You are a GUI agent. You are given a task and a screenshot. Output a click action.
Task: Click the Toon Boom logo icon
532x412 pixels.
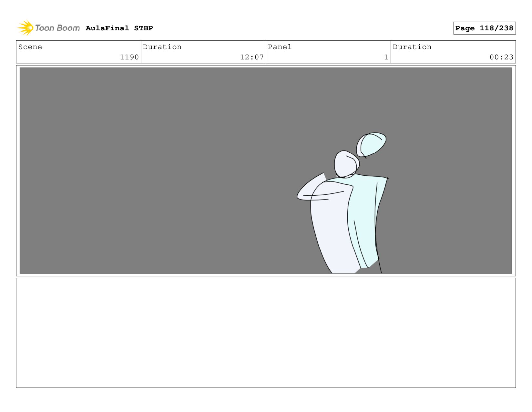[x=26, y=28]
